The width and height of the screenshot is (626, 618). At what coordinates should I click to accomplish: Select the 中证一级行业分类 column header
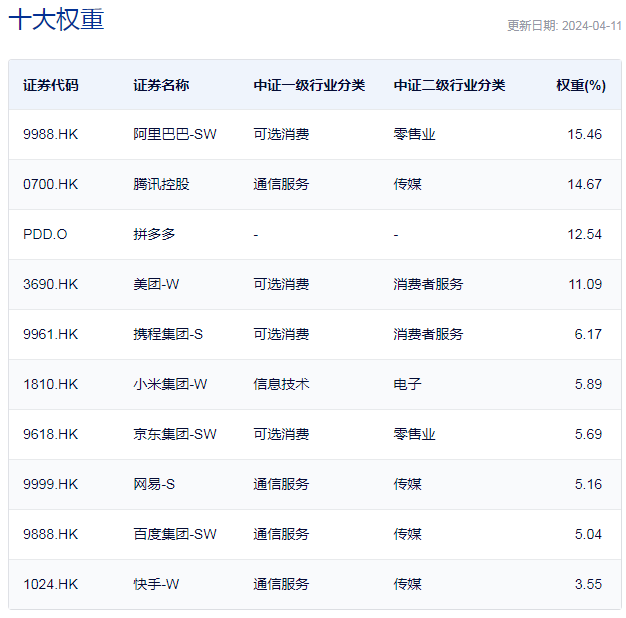(x=309, y=85)
